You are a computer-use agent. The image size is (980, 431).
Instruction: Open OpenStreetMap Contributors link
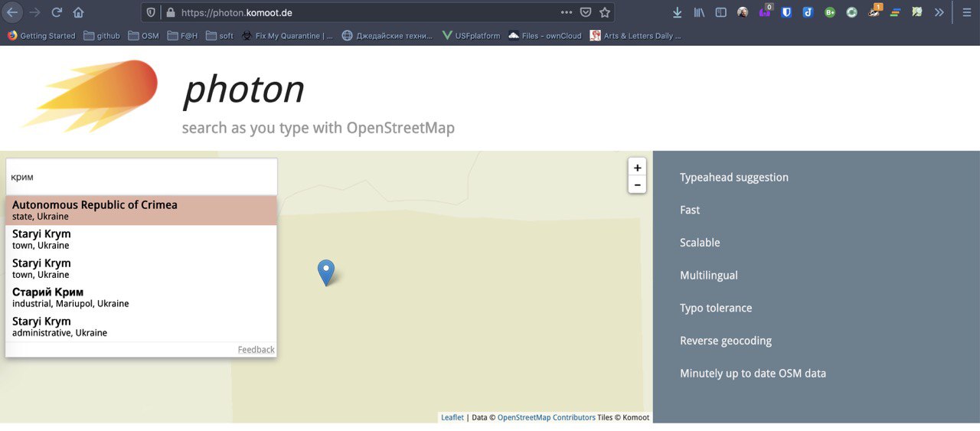[547, 417]
